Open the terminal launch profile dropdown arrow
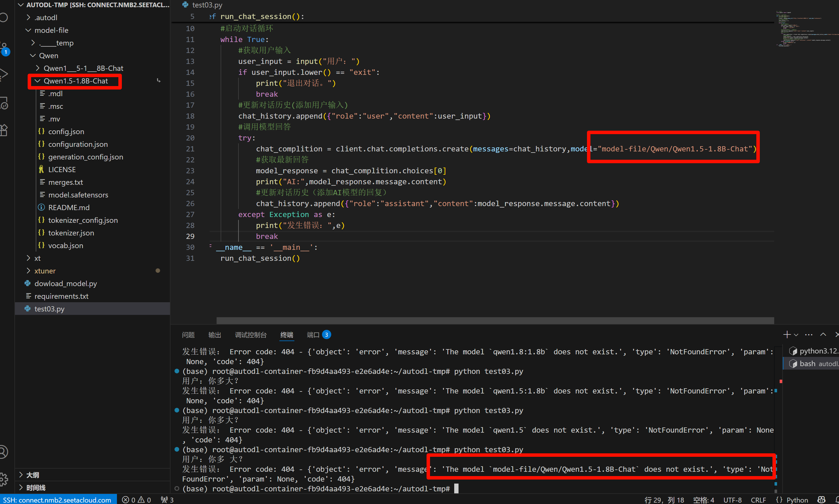This screenshot has height=504, width=839. 796,335
